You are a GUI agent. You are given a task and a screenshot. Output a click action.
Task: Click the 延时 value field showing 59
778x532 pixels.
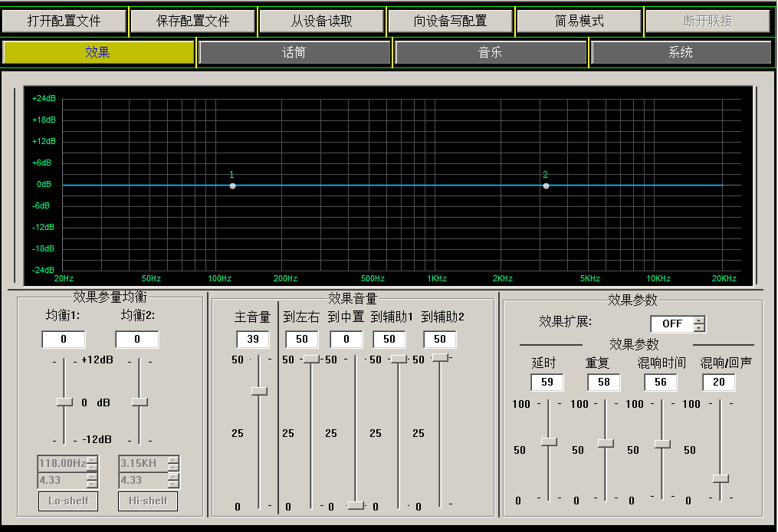click(x=547, y=382)
